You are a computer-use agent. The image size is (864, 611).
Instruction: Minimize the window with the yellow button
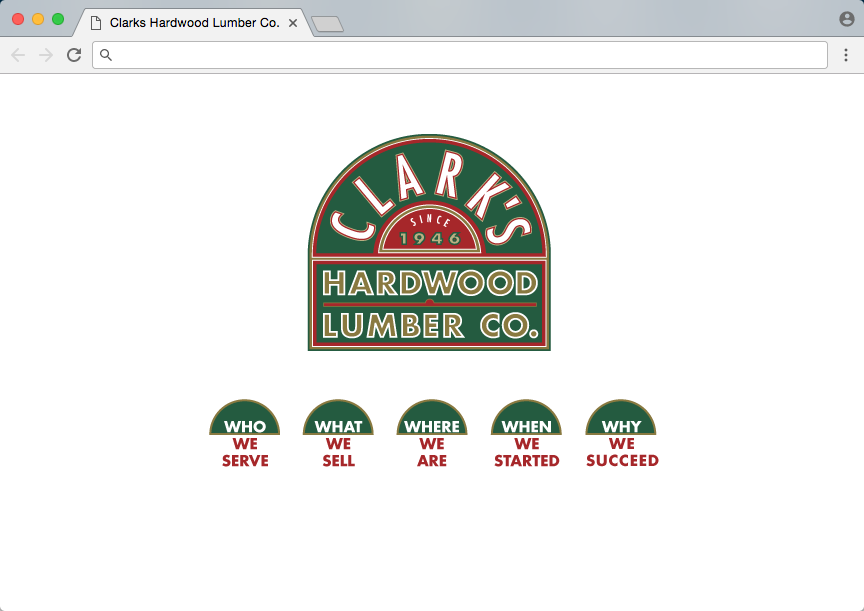coord(38,19)
